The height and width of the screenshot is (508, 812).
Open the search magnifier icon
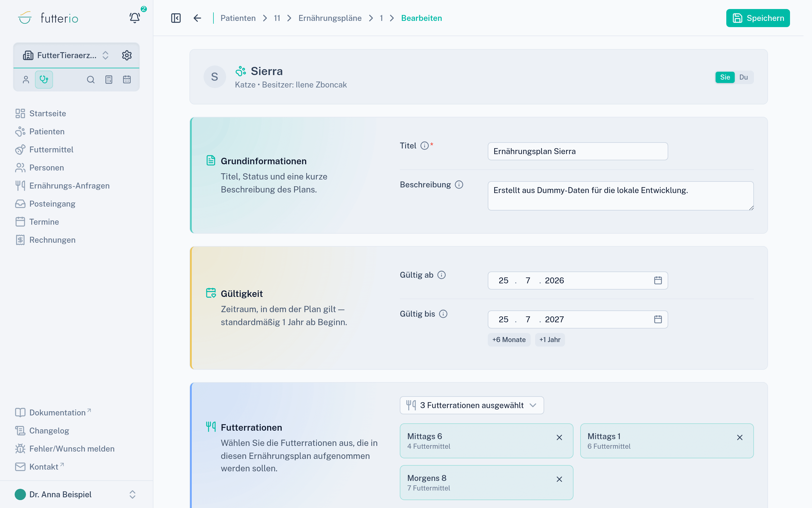pos(91,80)
